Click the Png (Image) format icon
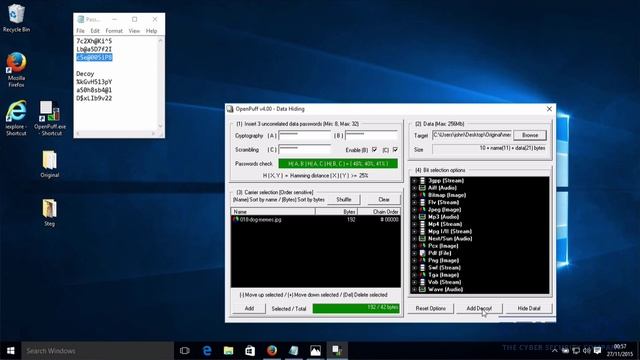Image resolution: width=640 pixels, height=360 pixels. (x=422, y=260)
